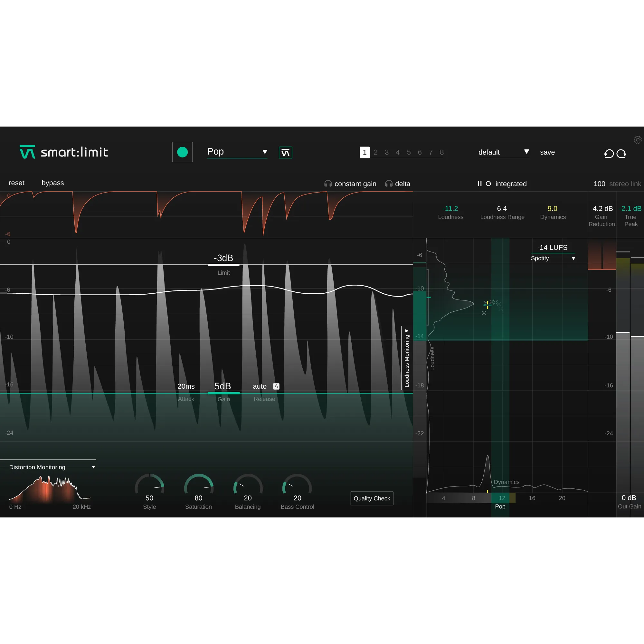The image size is (644, 644).
Task: Save the current preset
Action: click(547, 152)
